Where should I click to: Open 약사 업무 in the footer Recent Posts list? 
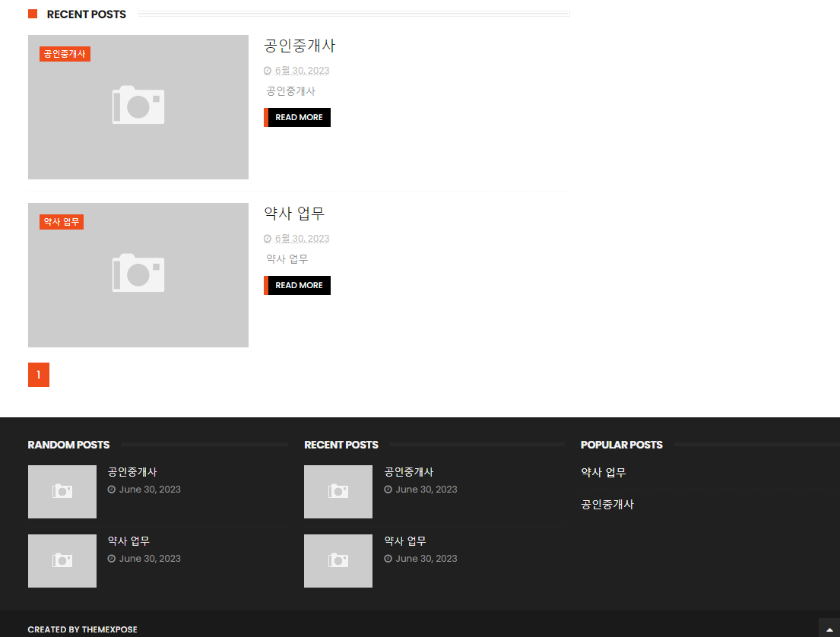[x=405, y=541]
